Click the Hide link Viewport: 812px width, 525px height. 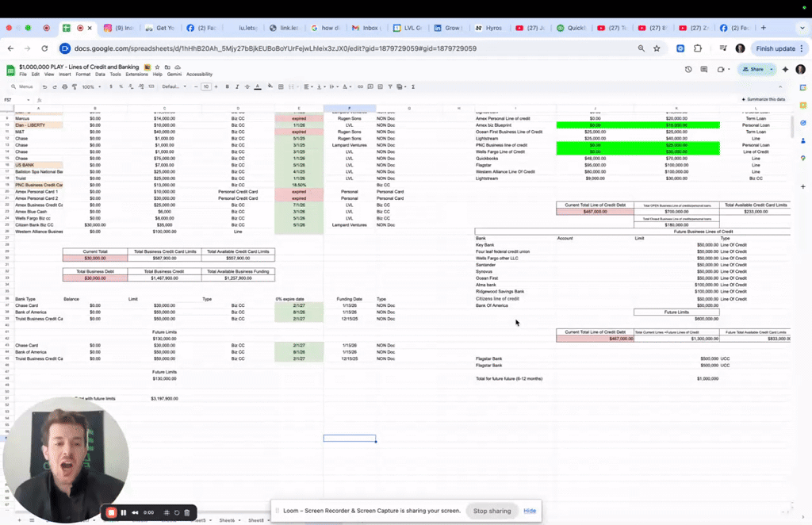530,511
